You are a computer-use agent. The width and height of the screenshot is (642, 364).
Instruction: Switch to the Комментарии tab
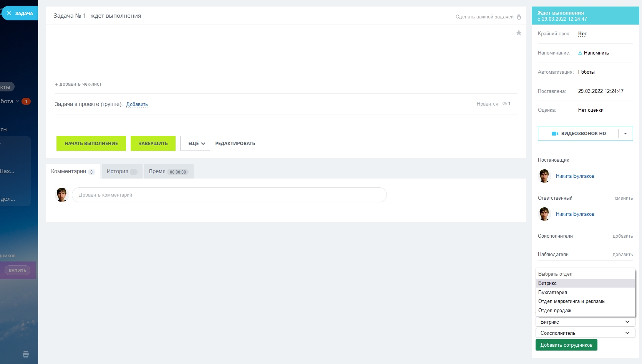tap(73, 172)
